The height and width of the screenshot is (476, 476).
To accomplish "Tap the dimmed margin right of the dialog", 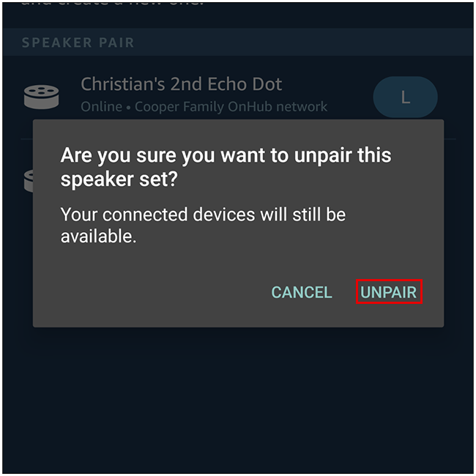I will (x=458, y=223).
